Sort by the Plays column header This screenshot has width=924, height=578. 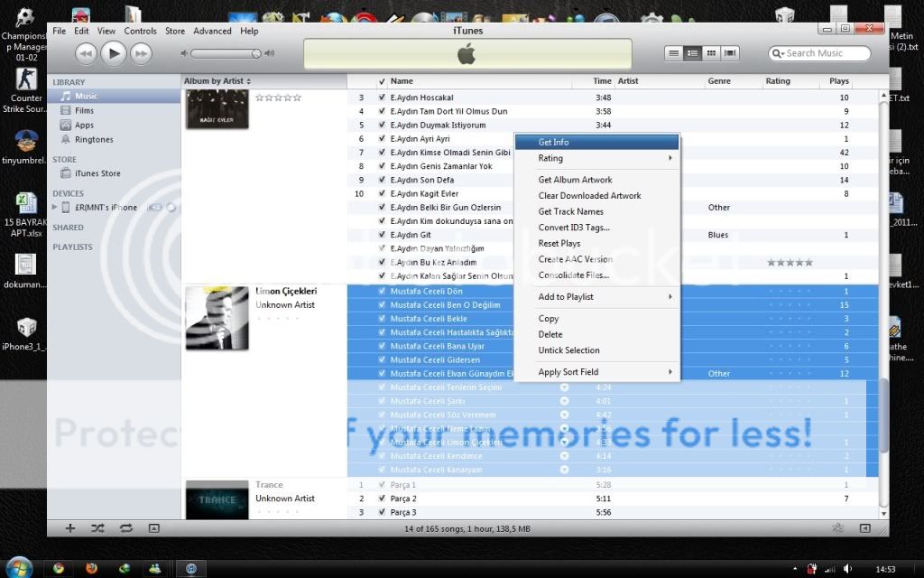pyautogui.click(x=836, y=81)
